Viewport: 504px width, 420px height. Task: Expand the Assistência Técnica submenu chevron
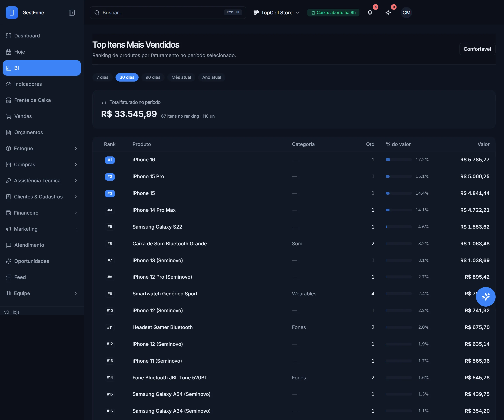76,180
